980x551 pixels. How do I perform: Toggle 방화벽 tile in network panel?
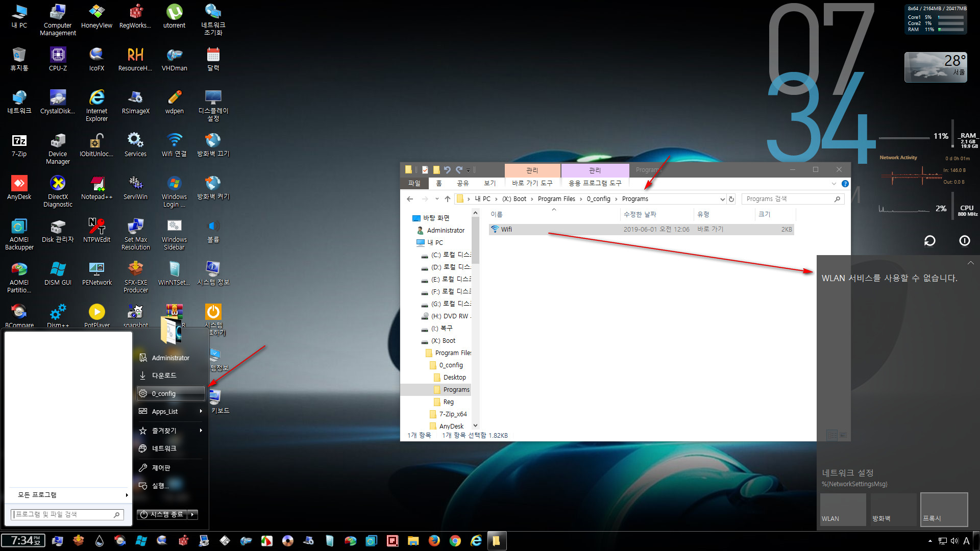click(893, 509)
